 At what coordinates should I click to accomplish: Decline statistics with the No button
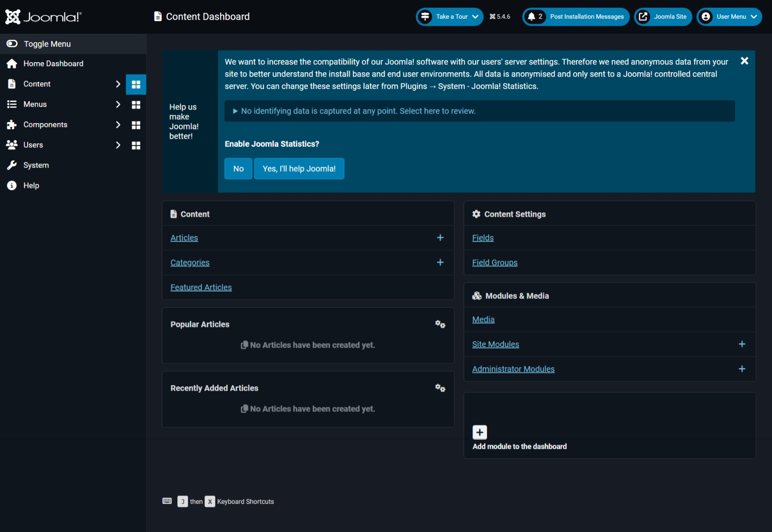(238, 169)
